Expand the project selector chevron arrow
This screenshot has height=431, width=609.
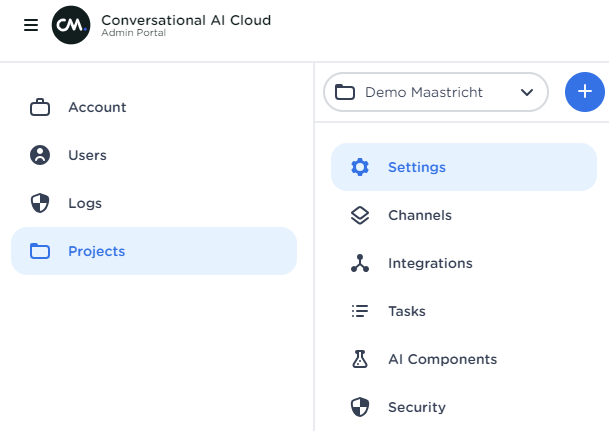click(x=527, y=92)
